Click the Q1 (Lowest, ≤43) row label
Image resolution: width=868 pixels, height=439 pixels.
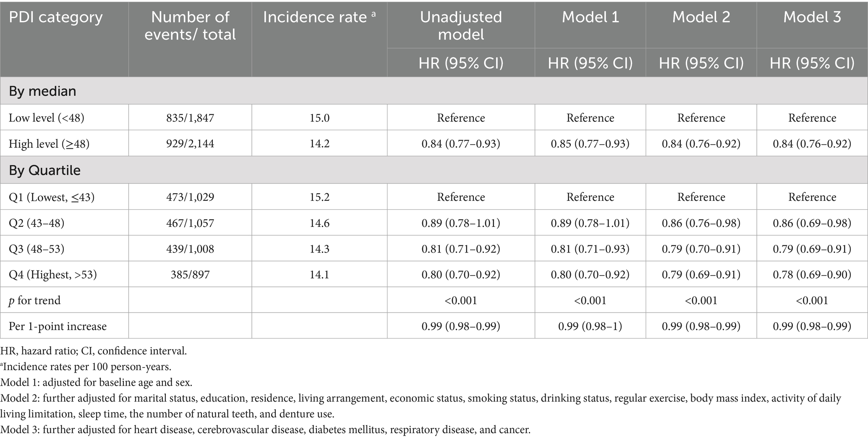coord(52,197)
